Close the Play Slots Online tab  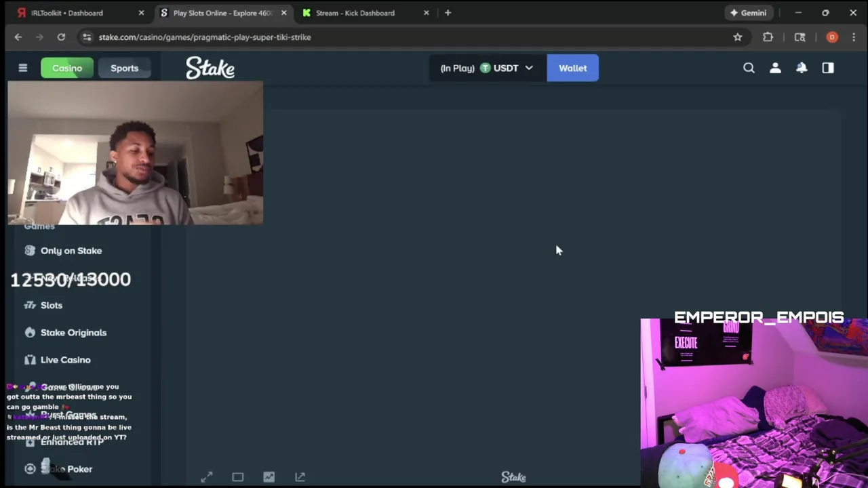point(283,13)
